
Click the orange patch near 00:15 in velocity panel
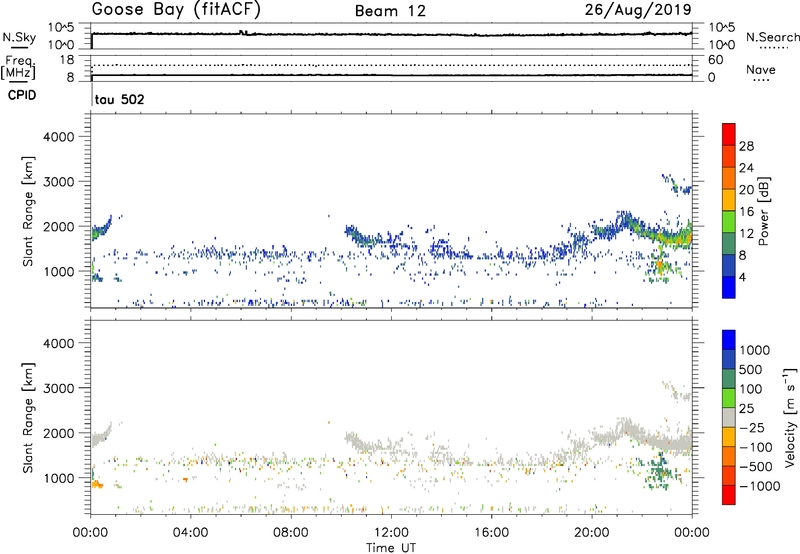click(97, 485)
